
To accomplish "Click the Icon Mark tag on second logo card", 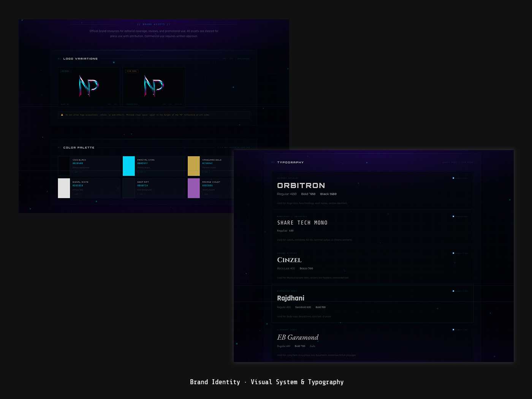I will pos(132,71).
